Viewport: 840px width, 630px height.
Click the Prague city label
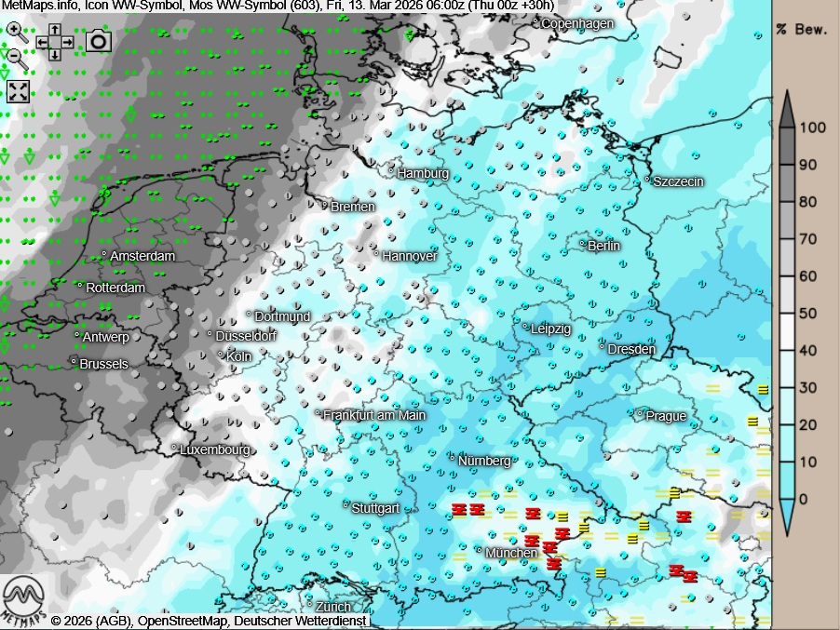click(x=665, y=416)
